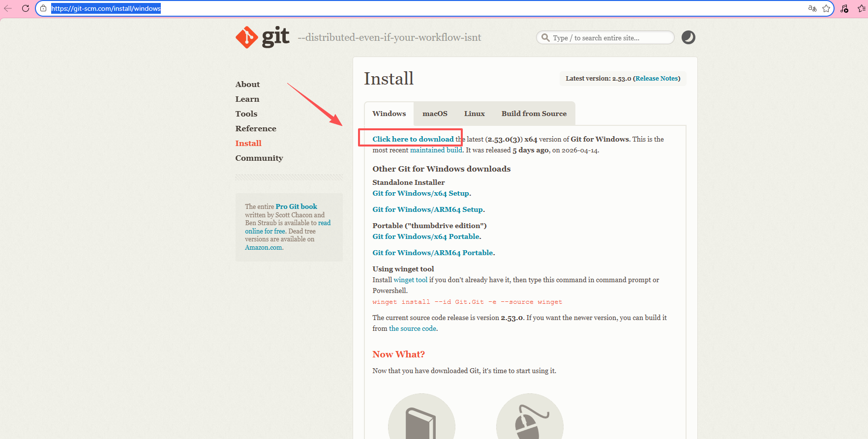Bookmark this page with the star icon
This screenshot has height=439, width=868.
[x=826, y=8]
